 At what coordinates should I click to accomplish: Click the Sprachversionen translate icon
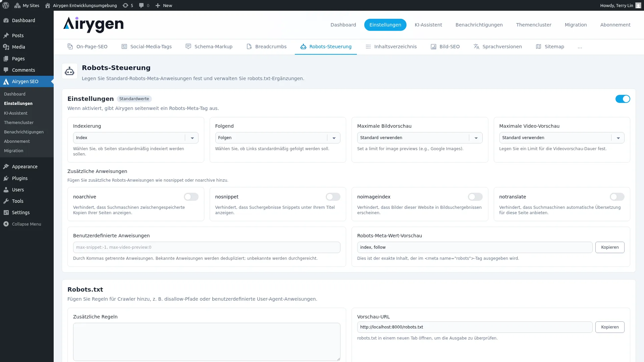pyautogui.click(x=476, y=47)
